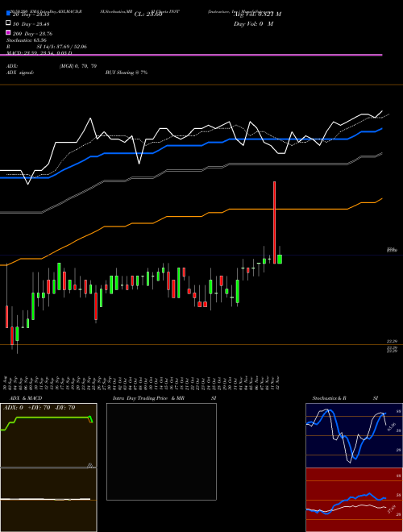Click the 'ADX: 0 +DY: 70 -DY: 70' readout
Viewport: 403px width, 532px height.
(x=39, y=407)
